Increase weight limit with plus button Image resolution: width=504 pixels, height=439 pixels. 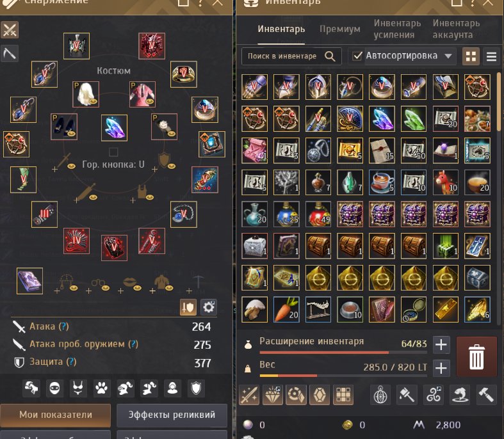[441, 368]
